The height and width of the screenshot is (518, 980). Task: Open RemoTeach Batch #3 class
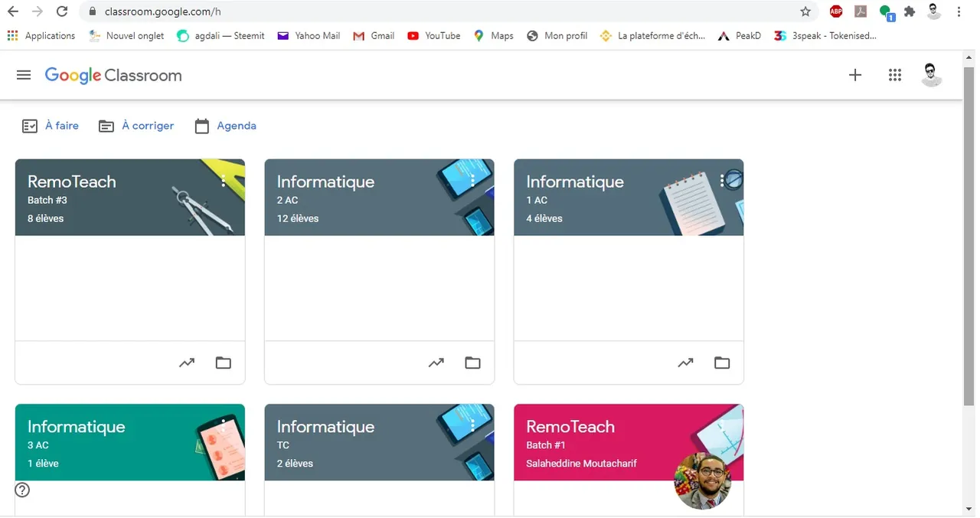[x=72, y=182]
